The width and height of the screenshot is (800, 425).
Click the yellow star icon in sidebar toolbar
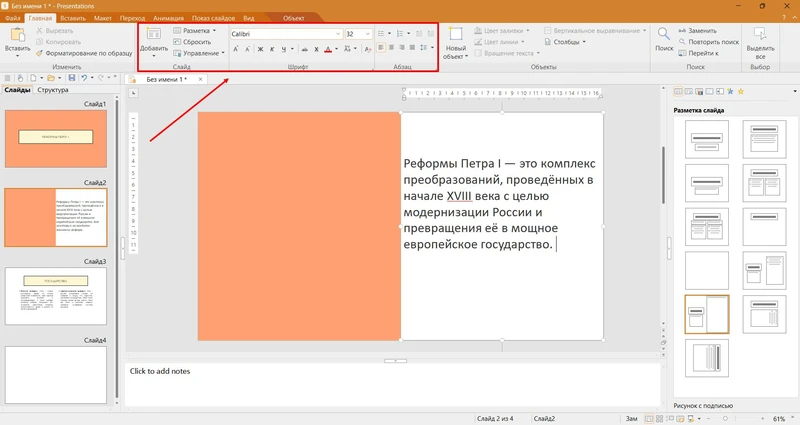click(741, 91)
